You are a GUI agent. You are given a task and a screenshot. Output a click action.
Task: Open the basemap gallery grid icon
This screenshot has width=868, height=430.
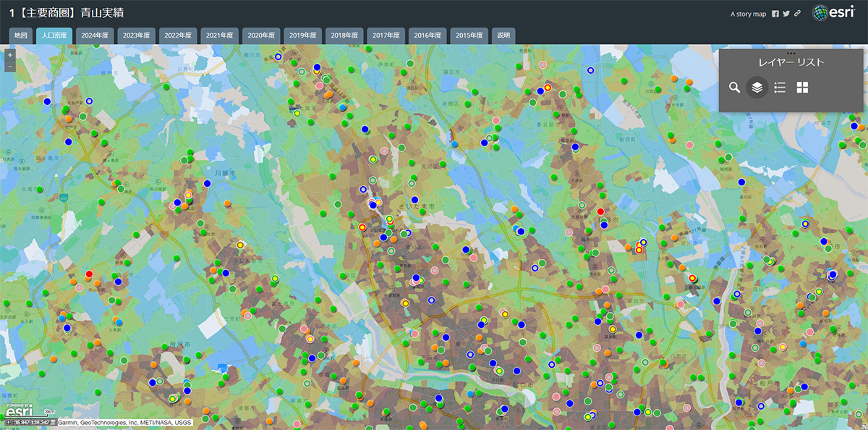pos(802,88)
